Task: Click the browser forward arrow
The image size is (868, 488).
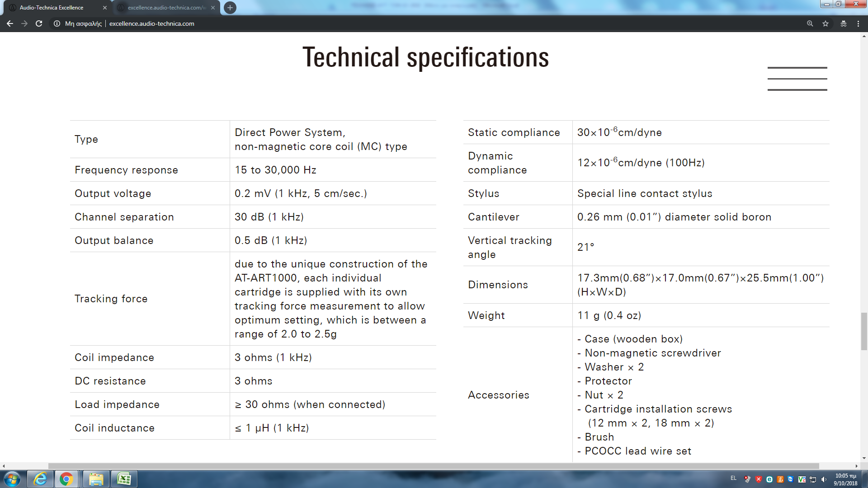Action: click(24, 23)
